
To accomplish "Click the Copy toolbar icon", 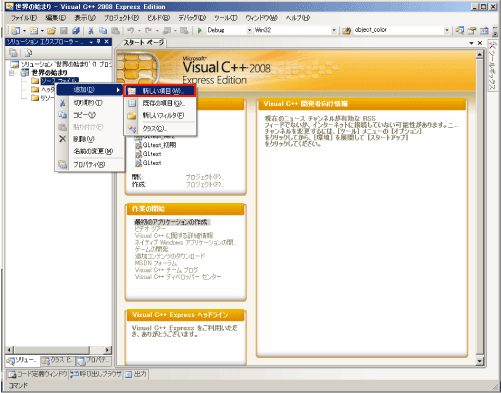I will tap(103, 30).
